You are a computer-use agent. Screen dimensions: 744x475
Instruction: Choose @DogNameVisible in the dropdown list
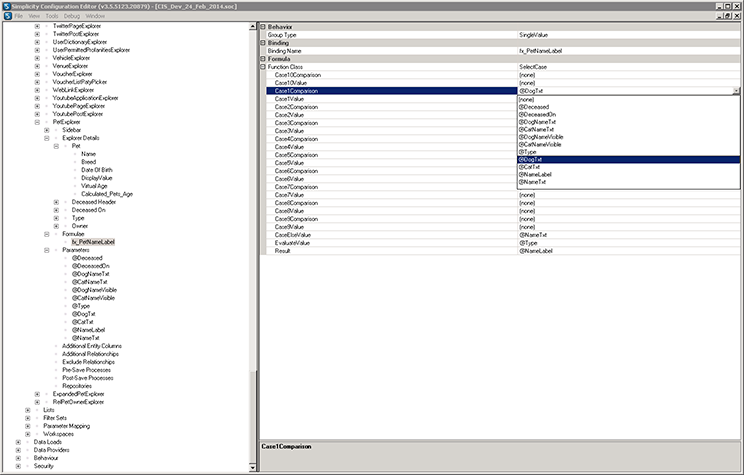pos(628,137)
